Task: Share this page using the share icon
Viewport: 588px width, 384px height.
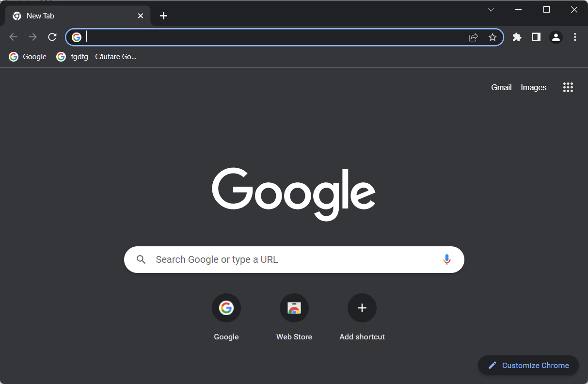Action: click(x=473, y=37)
